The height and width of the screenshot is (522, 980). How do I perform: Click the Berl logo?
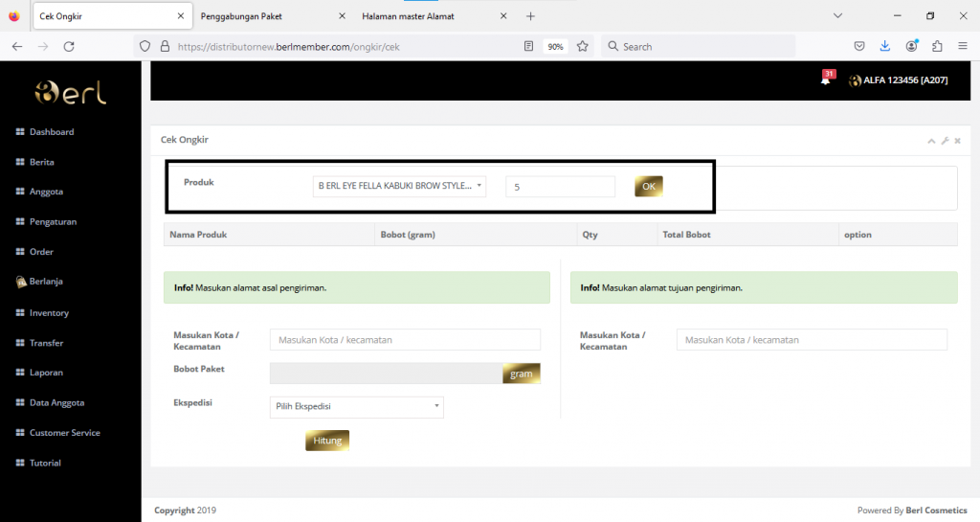point(70,93)
